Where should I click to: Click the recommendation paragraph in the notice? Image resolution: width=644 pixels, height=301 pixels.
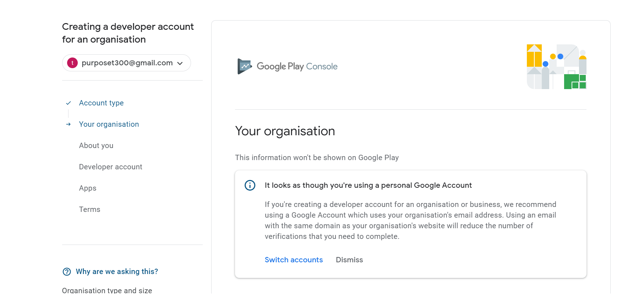click(410, 220)
